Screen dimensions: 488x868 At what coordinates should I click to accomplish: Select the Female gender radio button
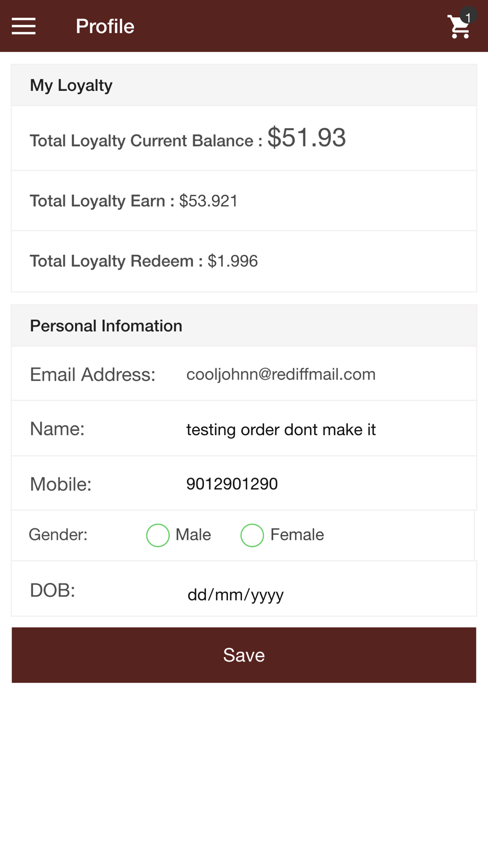[x=252, y=535]
